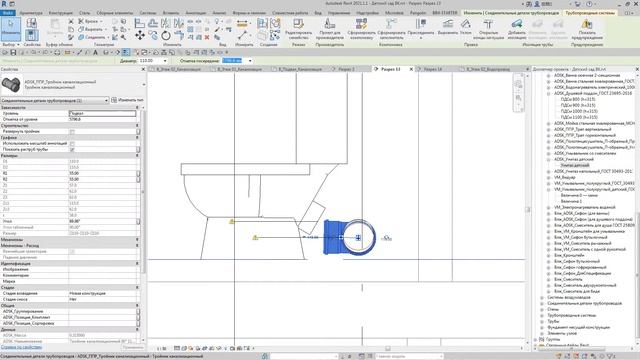This screenshot has width=640, height=360.
Task: Click the tee fitting connector grip in the view
Action: coord(358,238)
